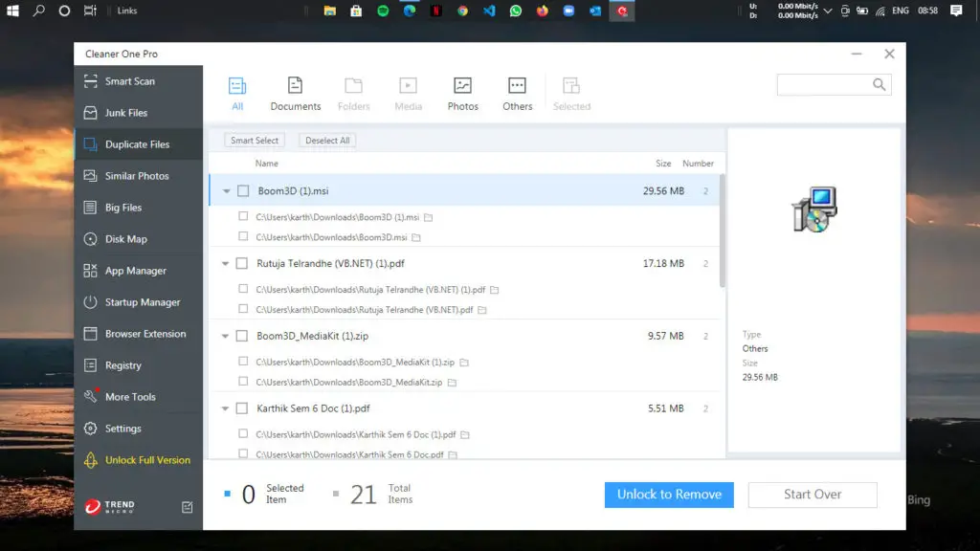Open Startup Manager
980x551 pixels.
point(138,302)
